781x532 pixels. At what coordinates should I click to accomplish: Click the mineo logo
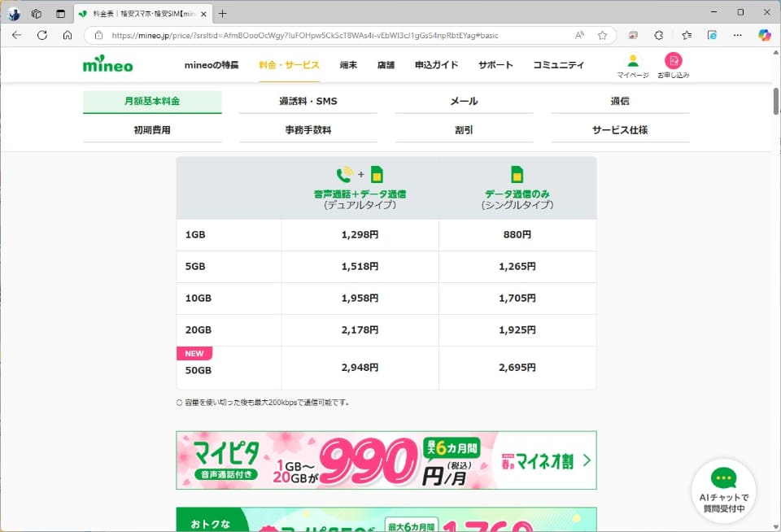click(x=108, y=63)
